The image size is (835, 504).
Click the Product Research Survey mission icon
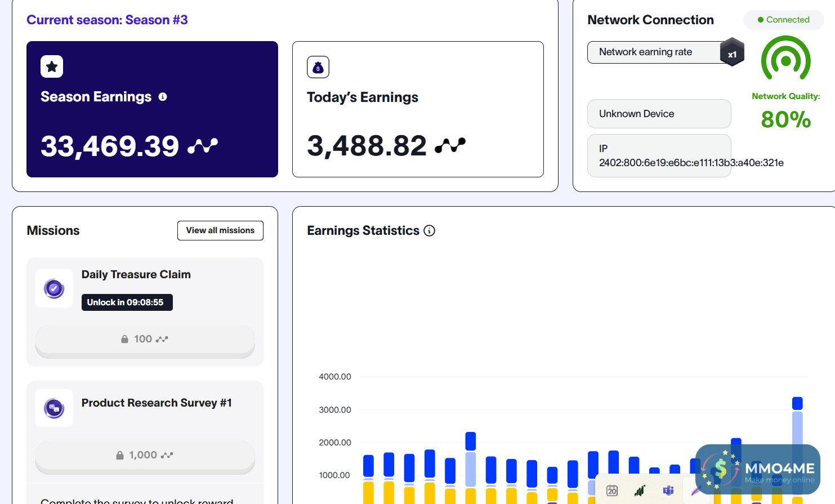tap(54, 408)
